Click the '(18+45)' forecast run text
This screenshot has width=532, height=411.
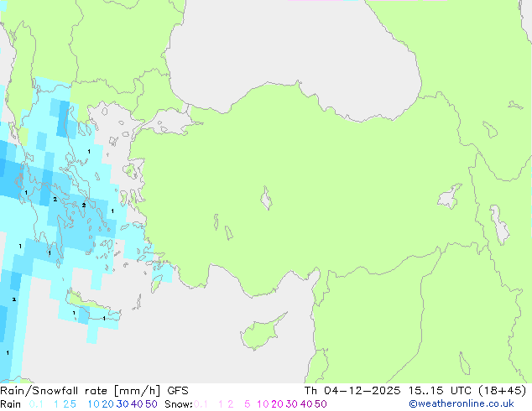point(502,391)
